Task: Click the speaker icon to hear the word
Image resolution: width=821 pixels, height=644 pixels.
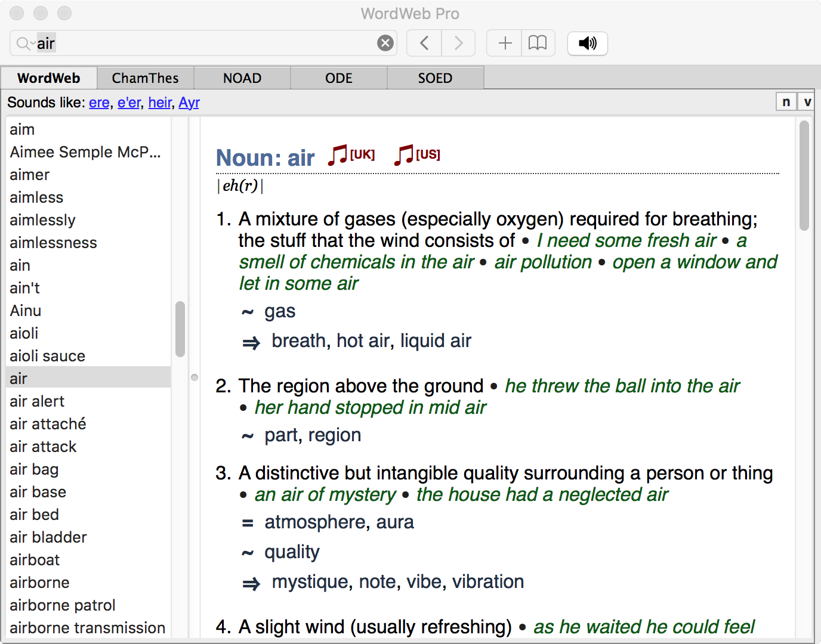Action: [587, 43]
